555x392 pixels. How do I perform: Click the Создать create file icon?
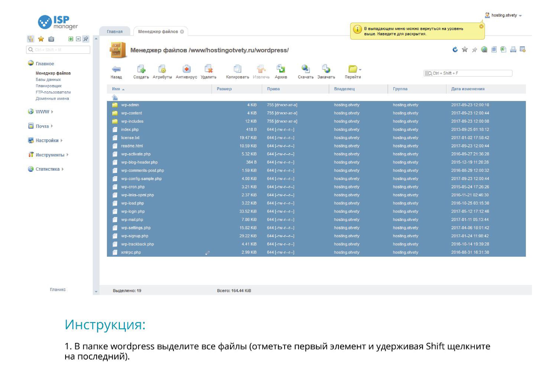pyautogui.click(x=141, y=69)
